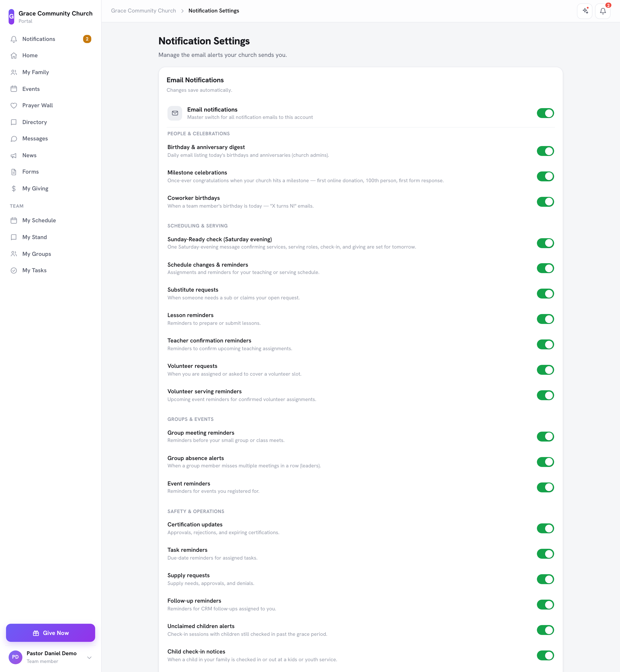Toggle Substitute requests notifications
The height and width of the screenshot is (672, 620).
(x=545, y=294)
